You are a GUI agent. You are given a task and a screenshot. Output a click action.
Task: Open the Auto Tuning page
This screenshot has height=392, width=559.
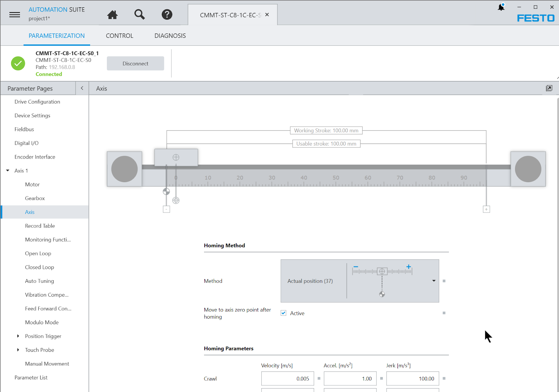[x=39, y=281]
